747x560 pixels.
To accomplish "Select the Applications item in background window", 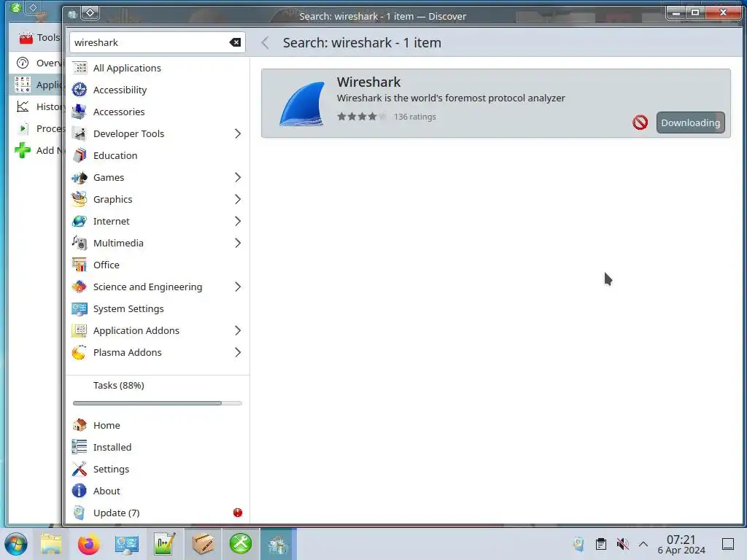I will coord(36,85).
